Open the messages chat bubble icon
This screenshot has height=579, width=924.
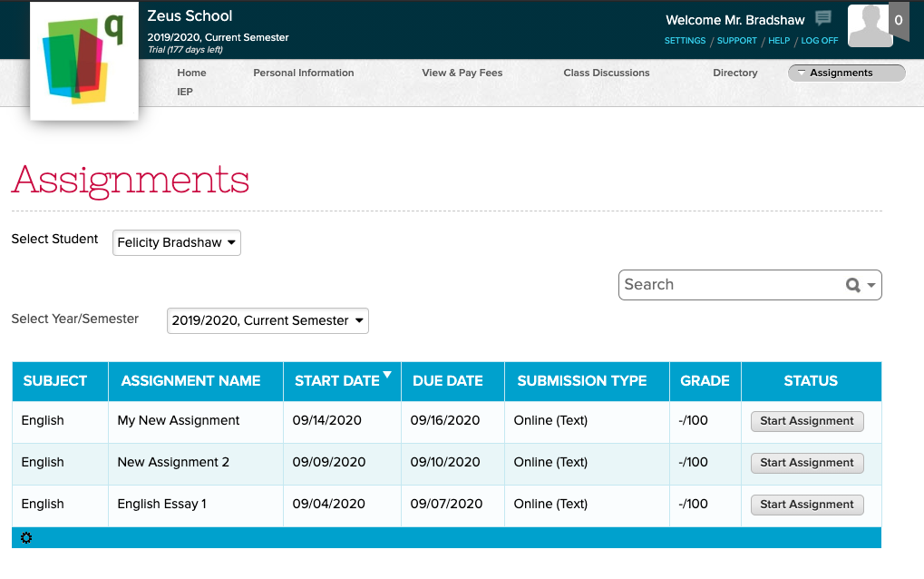(x=823, y=18)
